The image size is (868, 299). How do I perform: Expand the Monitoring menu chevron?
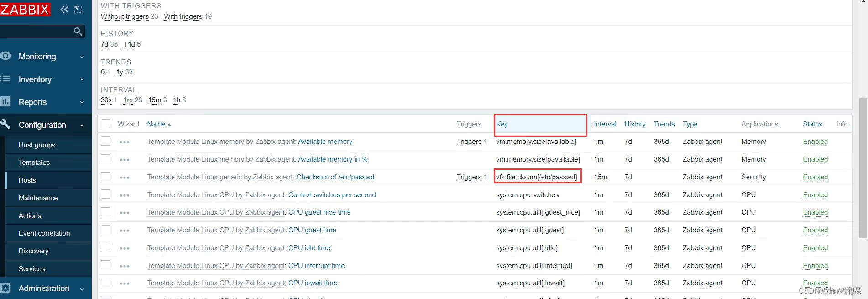(82, 57)
